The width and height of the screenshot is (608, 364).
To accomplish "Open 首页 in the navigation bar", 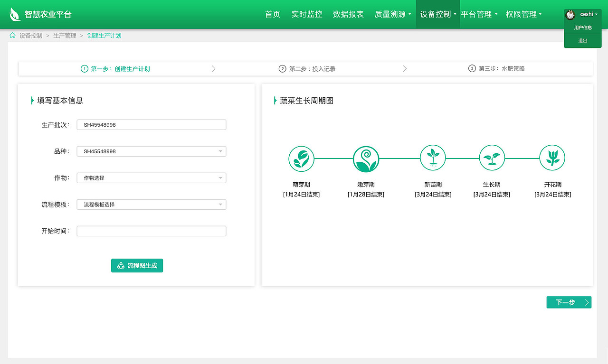I will pyautogui.click(x=273, y=14).
